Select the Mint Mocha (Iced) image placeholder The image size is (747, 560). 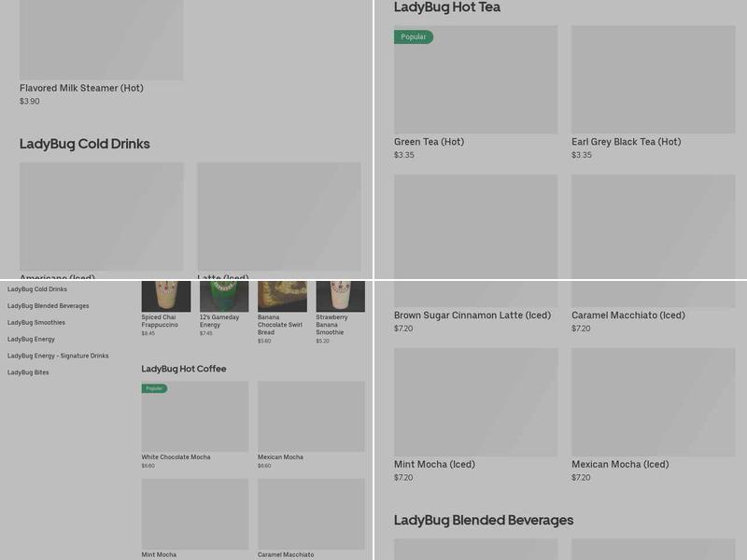475,402
